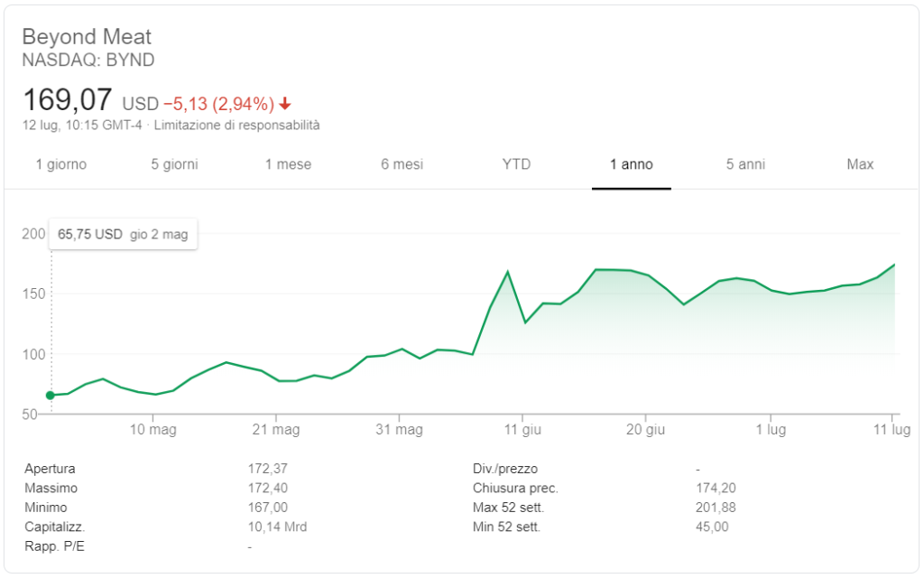This screenshot has height=578, width=924.
Task: Click the 200 y-axis label
Action: pyautogui.click(x=33, y=234)
